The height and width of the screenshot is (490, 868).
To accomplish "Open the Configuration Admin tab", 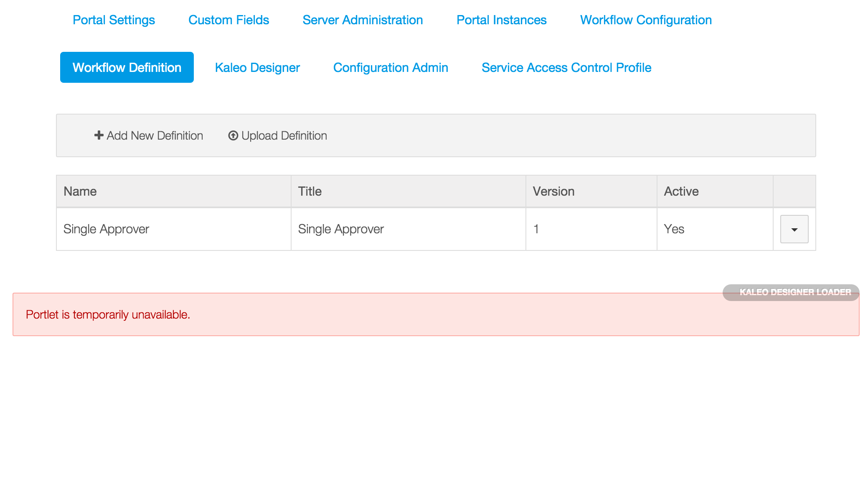I will pyautogui.click(x=391, y=67).
